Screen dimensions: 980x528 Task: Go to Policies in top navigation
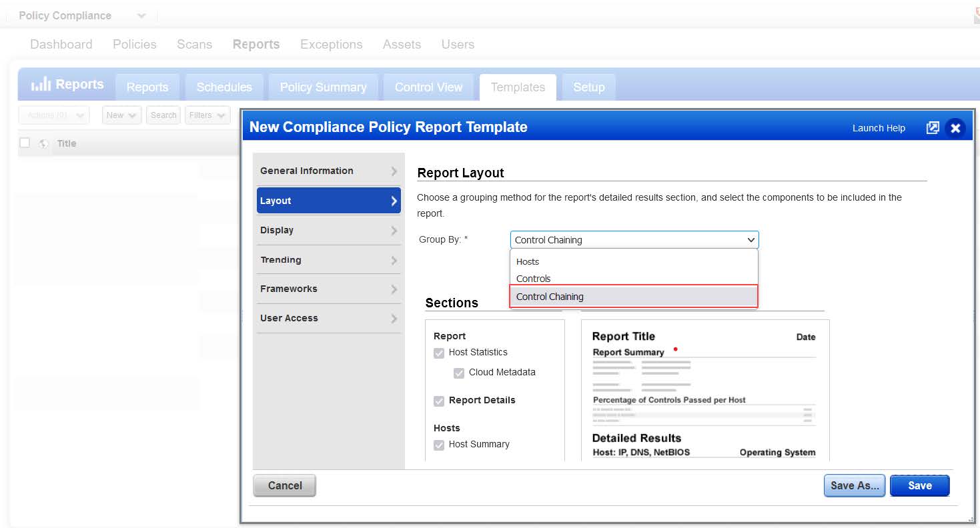pyautogui.click(x=135, y=45)
